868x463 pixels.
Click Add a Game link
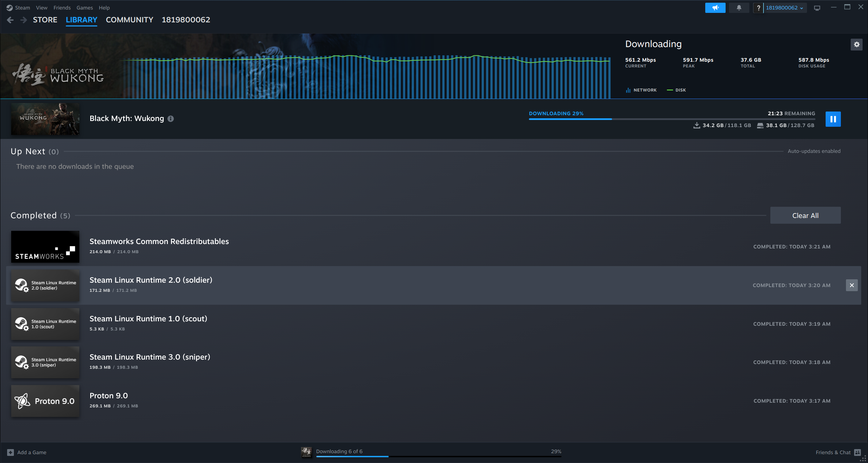[x=32, y=452]
